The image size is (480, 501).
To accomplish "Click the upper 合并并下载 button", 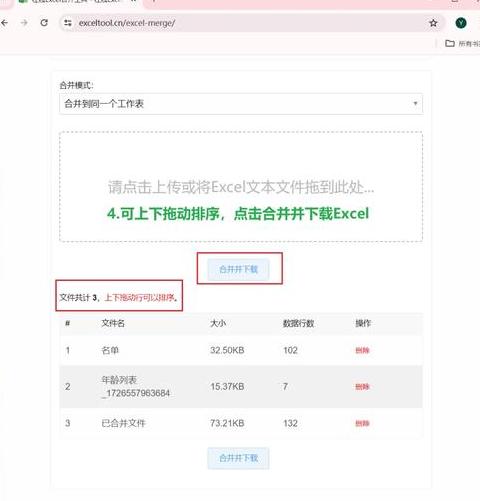I will 238,269.
